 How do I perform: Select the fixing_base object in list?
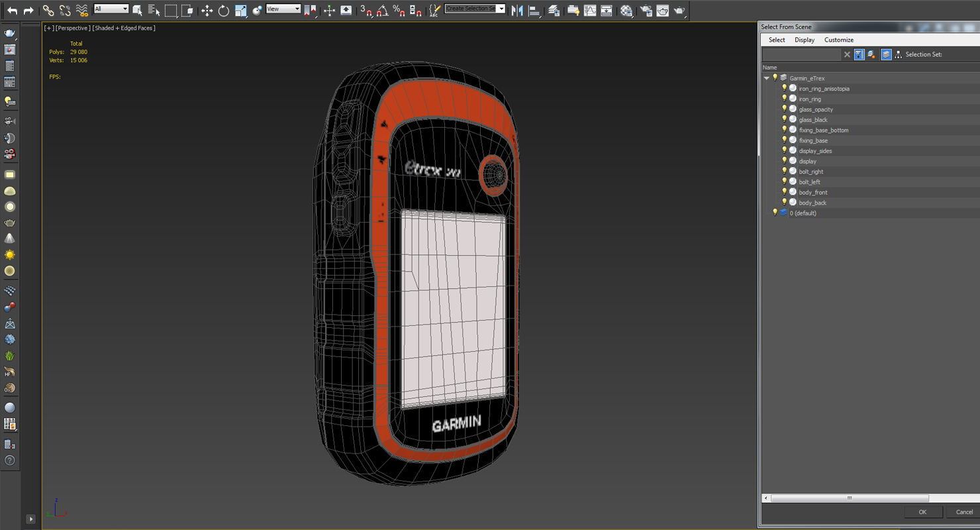tap(813, 140)
